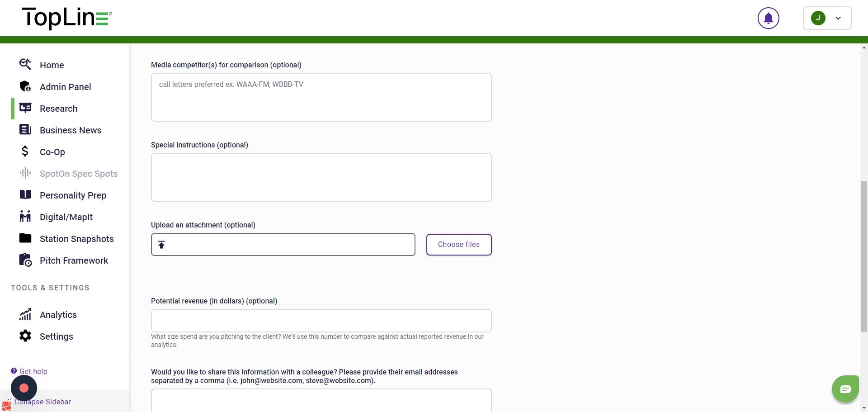Screen dimensions: 868x412
Task: Open the user account dropdown
Action: (x=827, y=19)
